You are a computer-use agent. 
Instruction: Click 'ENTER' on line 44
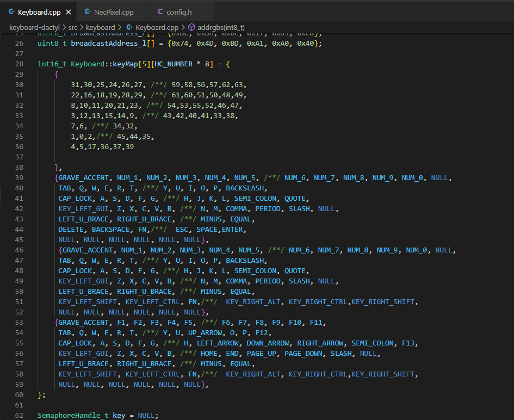[x=232, y=229]
